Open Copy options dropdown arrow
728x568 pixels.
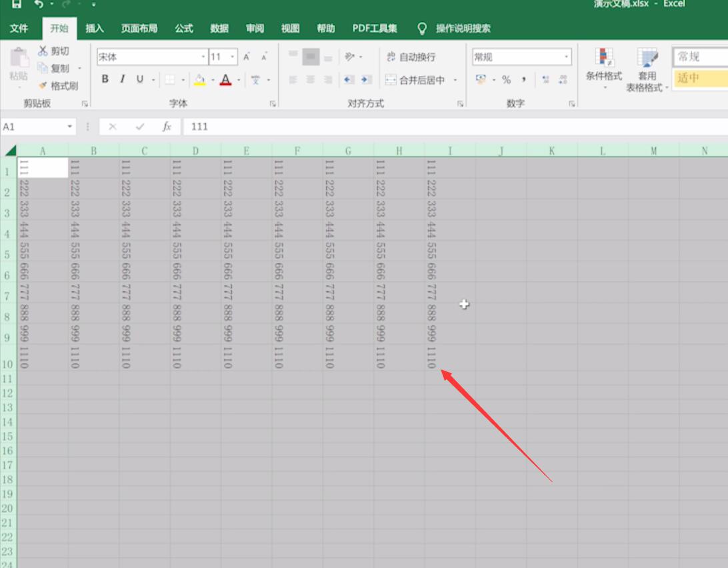pyautogui.click(x=80, y=68)
